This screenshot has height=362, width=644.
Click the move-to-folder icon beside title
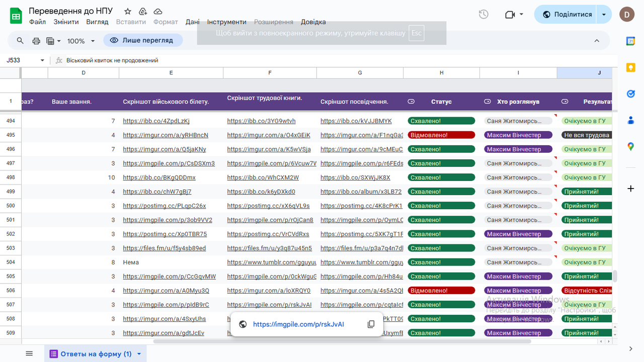[x=143, y=12]
